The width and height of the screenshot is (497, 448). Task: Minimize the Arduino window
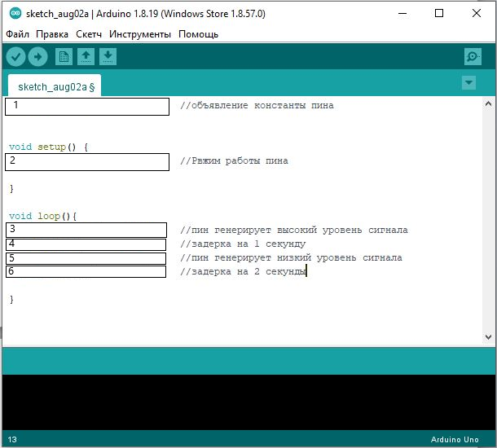pos(402,13)
